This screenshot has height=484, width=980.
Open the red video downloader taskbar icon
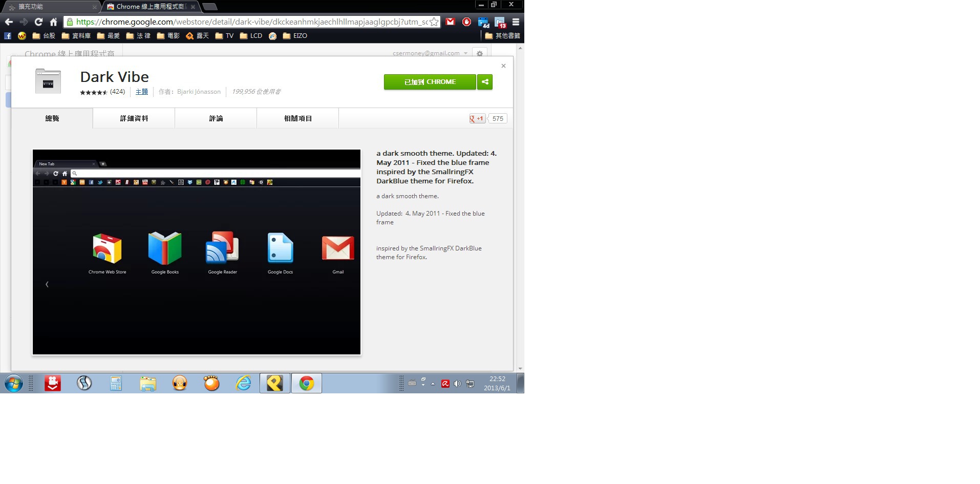click(x=52, y=383)
